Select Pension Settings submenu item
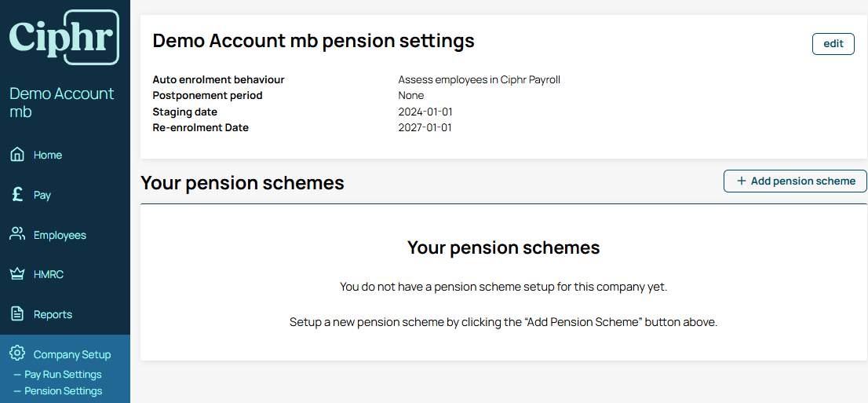Screen dimensions: 868x403 pyautogui.click(x=63, y=390)
